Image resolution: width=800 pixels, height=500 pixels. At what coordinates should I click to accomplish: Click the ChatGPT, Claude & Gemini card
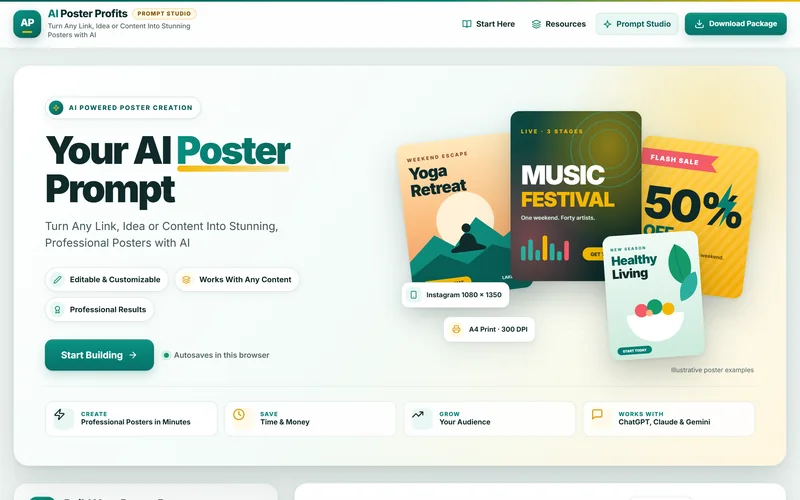[669, 419]
